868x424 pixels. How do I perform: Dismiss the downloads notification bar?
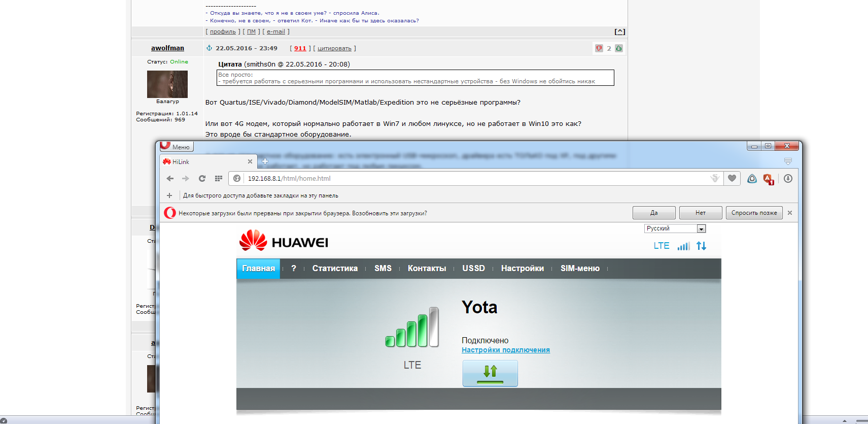pyautogui.click(x=790, y=213)
